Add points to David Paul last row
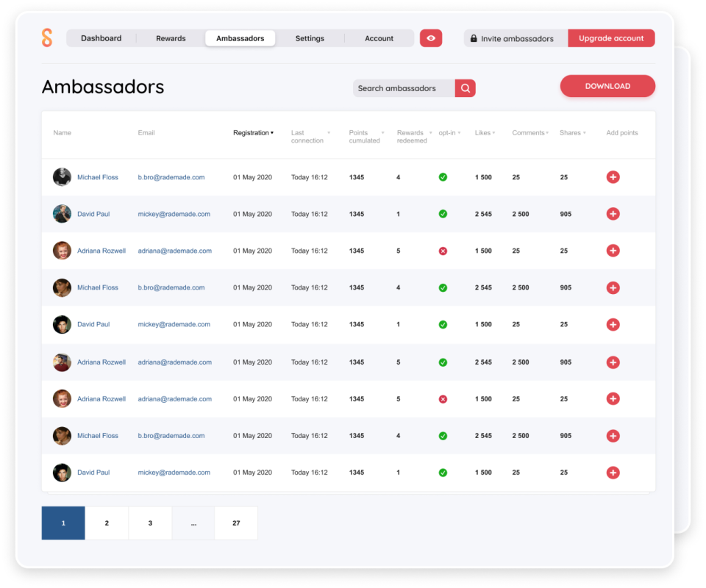Viewport: 706px width, 588px height. tap(613, 473)
